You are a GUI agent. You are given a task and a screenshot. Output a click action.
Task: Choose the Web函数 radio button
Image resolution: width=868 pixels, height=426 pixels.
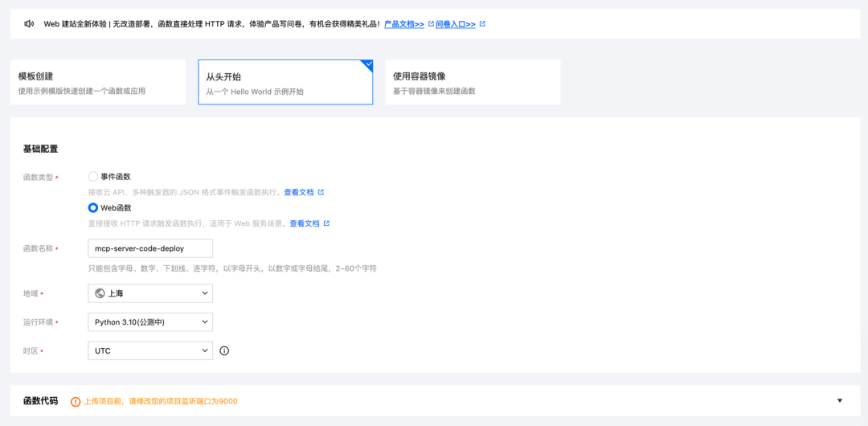pos(93,207)
